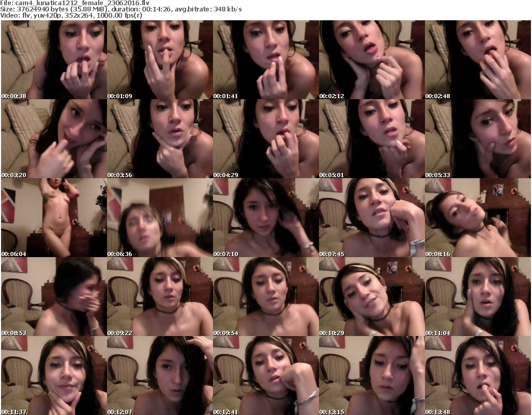The height and width of the screenshot is (415, 532).
Task: Select the thumbnail stamped 00:09:54
Action: pos(266,297)
